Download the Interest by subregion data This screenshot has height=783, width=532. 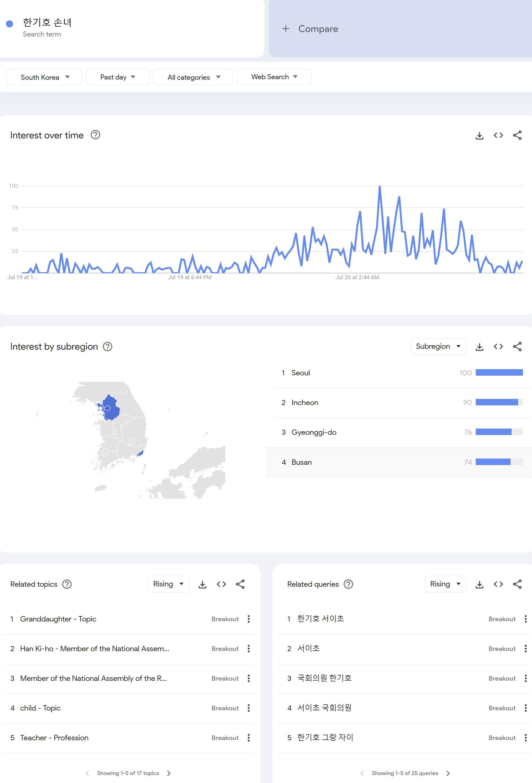coord(479,347)
